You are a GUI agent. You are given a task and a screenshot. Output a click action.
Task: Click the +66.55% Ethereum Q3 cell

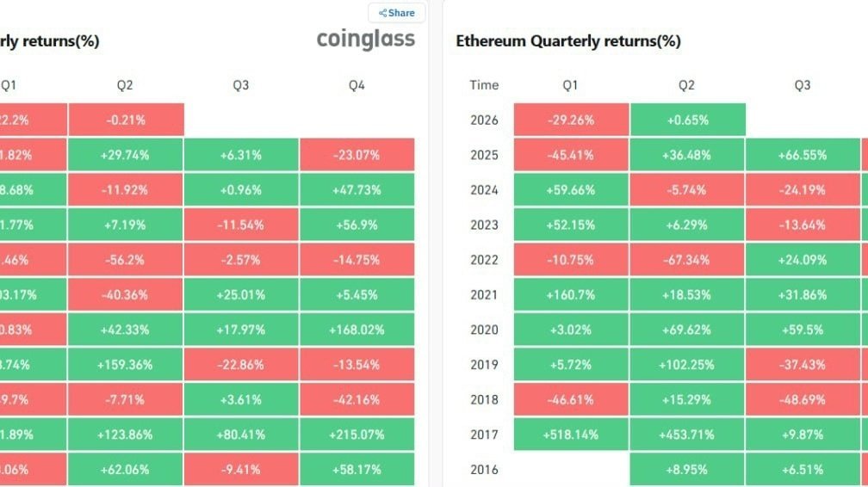803,156
